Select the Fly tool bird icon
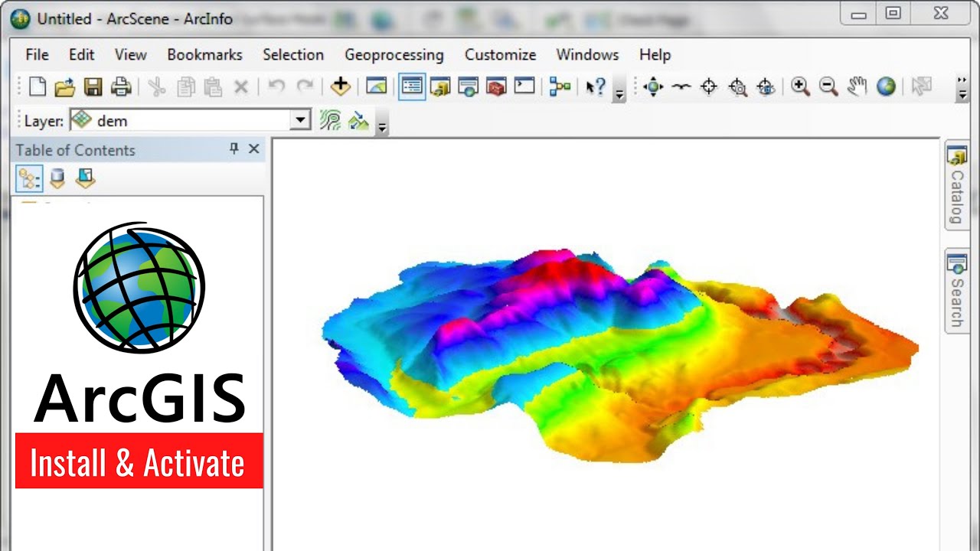Image resolution: width=980 pixels, height=551 pixels. point(681,86)
